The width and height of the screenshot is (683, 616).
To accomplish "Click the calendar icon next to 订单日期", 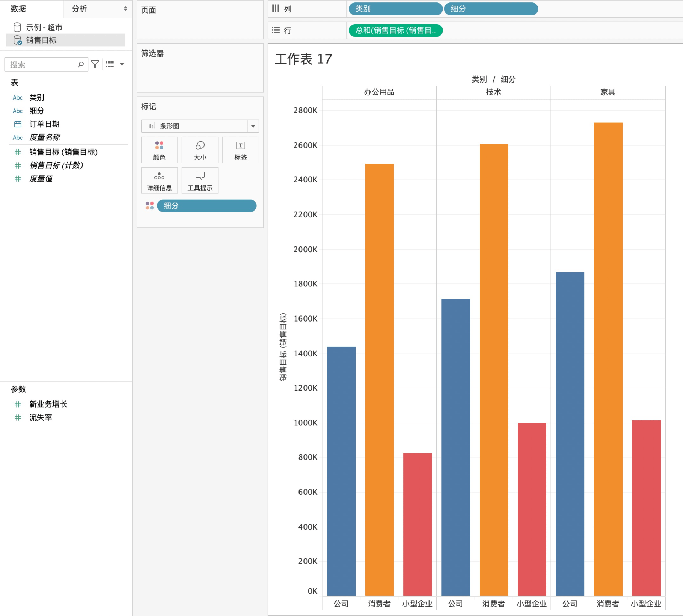I will [x=17, y=124].
